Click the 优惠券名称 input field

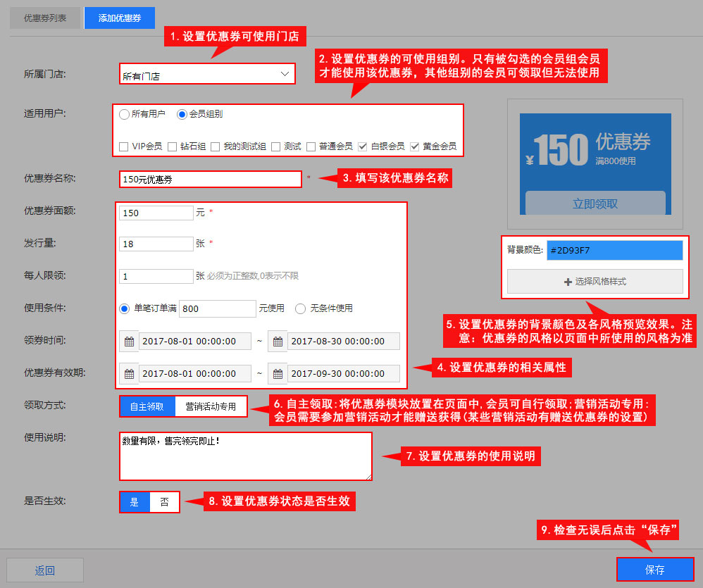click(211, 180)
